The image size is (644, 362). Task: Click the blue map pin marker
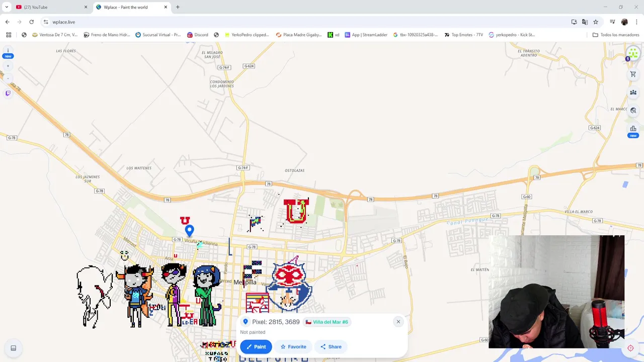189,231
